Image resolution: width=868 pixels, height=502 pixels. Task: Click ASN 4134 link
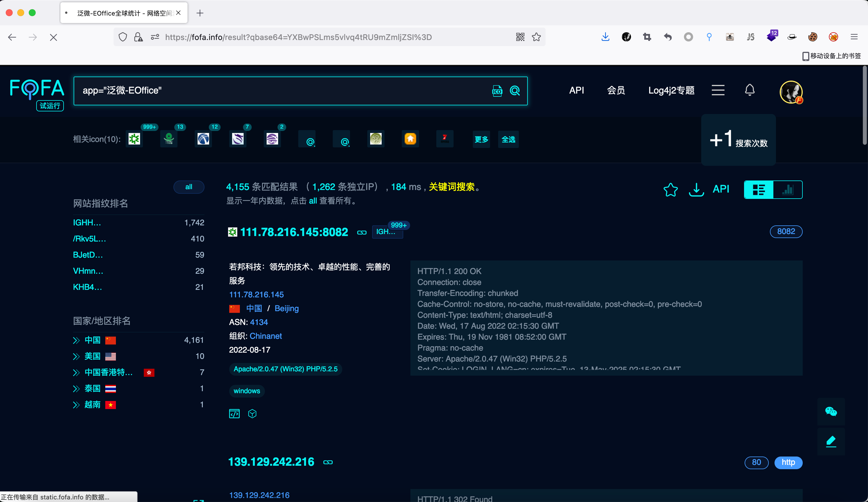tap(259, 322)
